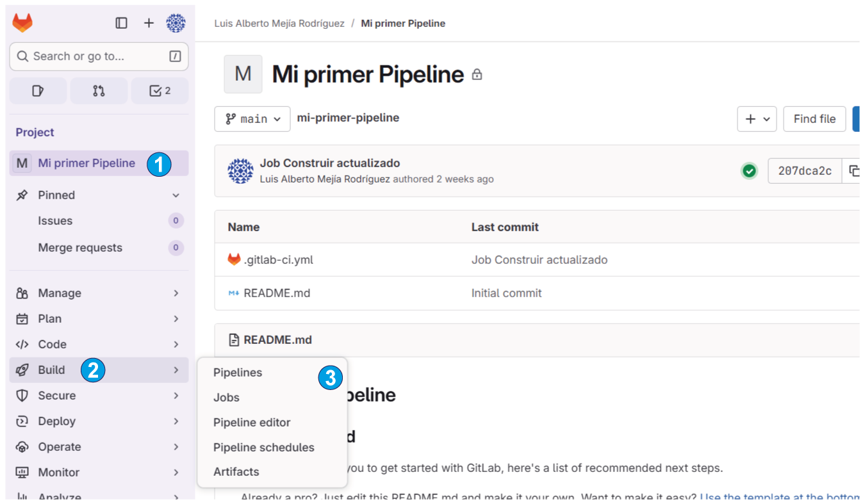Collapse the Pinned section
The height and width of the screenshot is (504, 865).
(x=176, y=195)
